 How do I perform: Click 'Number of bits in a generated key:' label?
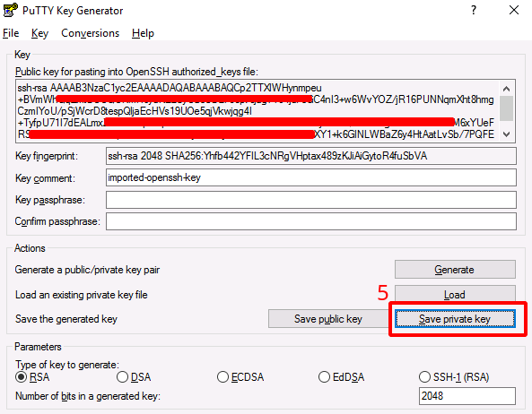pyautogui.click(x=88, y=396)
